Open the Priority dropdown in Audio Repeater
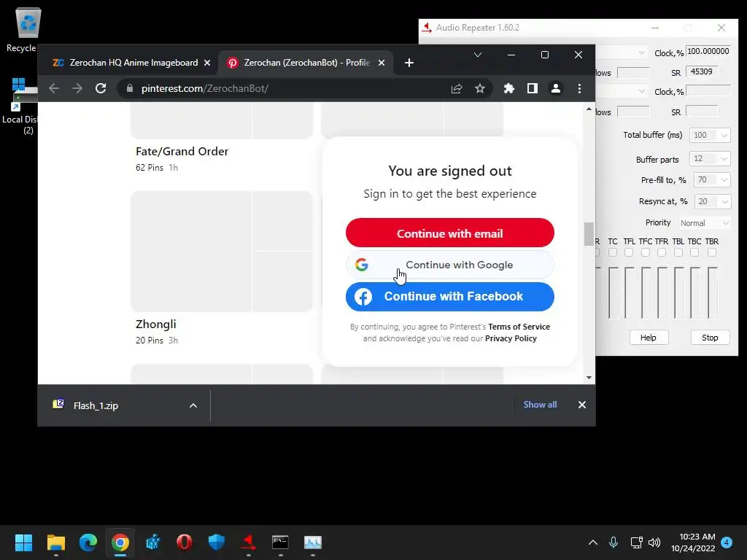This screenshot has width=747, height=560. tap(704, 223)
